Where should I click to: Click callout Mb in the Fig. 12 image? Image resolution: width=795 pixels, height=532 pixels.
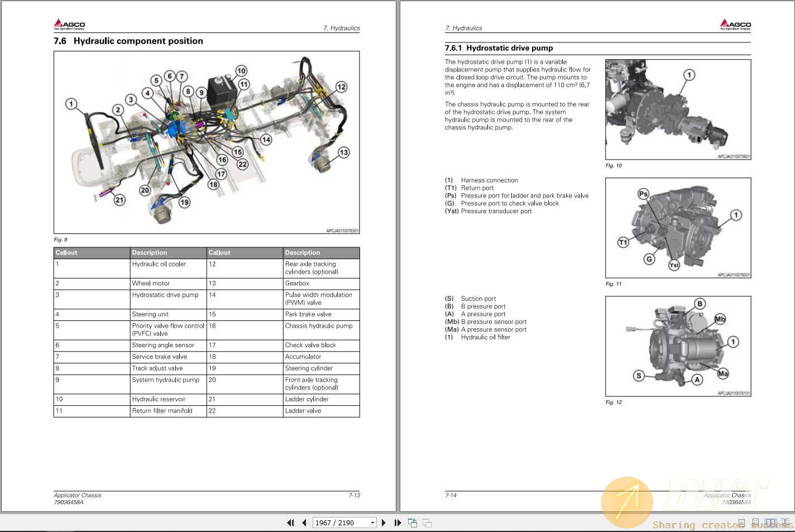tap(720, 319)
